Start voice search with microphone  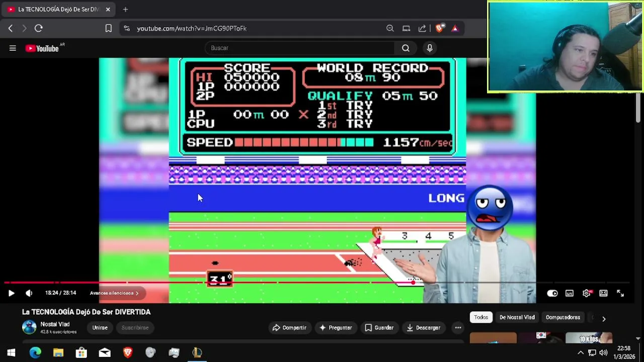coord(430,48)
